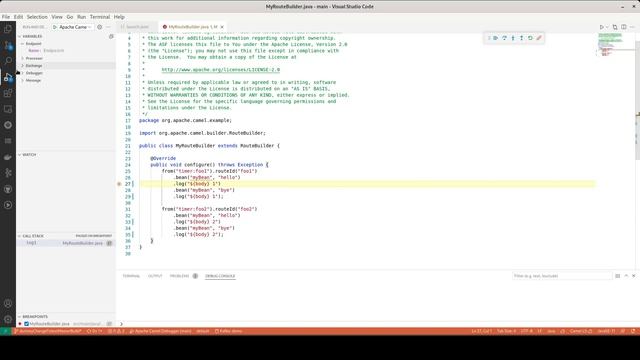Follow the apache.org LICENSE-2.0 link
Screen dimensions: 640x360
coord(221,70)
